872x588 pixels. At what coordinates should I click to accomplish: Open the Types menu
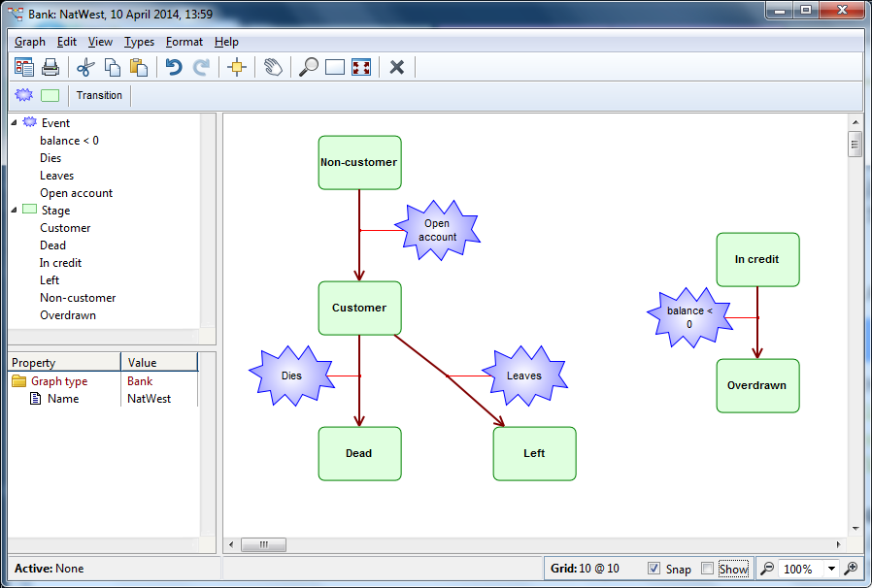[139, 42]
